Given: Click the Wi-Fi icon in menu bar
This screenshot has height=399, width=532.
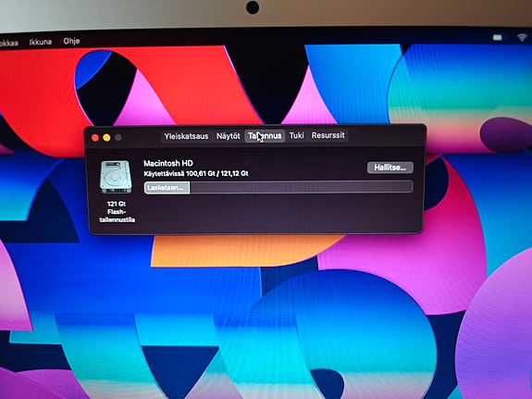Looking at the screenshot, I should 522,37.
